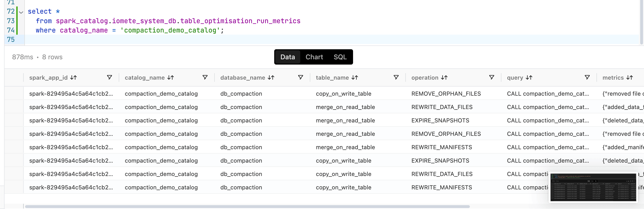
Task: Click the '8 rows' result count
Action: [x=52, y=57]
